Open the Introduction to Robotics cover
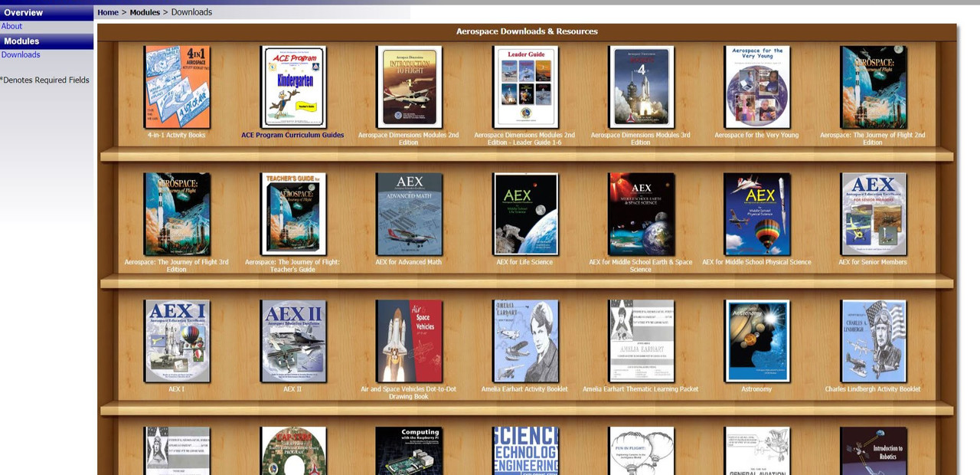This screenshot has height=475, width=980. point(873,450)
